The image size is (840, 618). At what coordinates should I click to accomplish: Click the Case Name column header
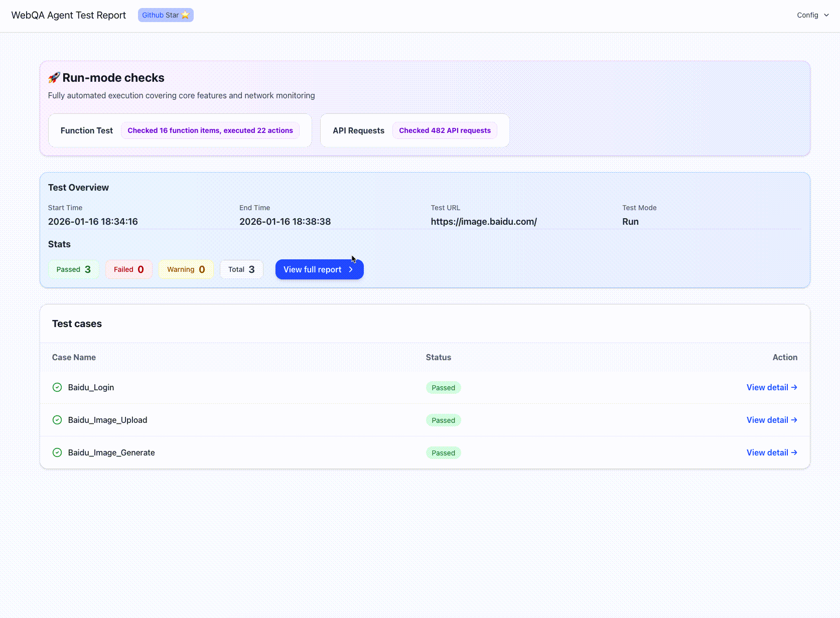74,357
